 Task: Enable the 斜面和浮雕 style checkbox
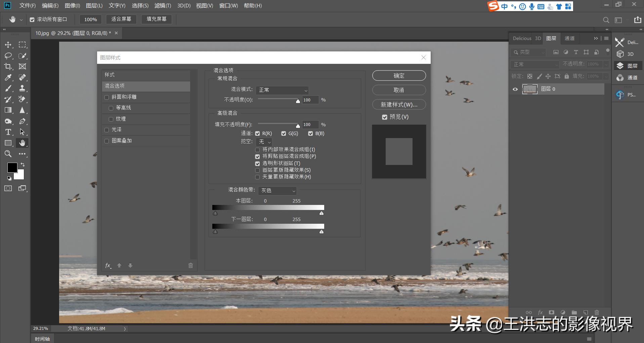107,97
